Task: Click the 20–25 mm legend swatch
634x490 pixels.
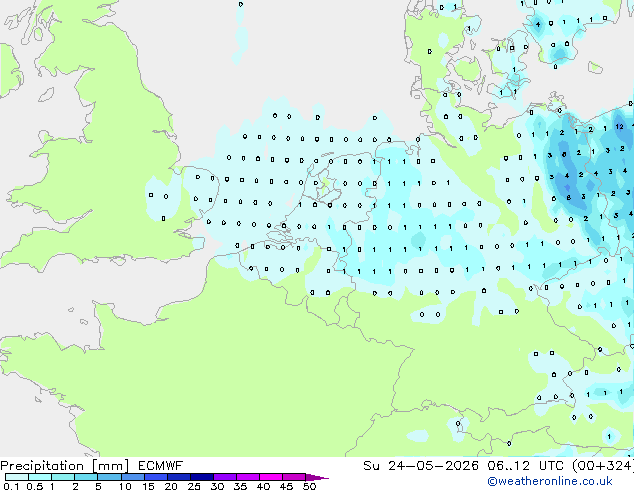Action: click(178, 477)
